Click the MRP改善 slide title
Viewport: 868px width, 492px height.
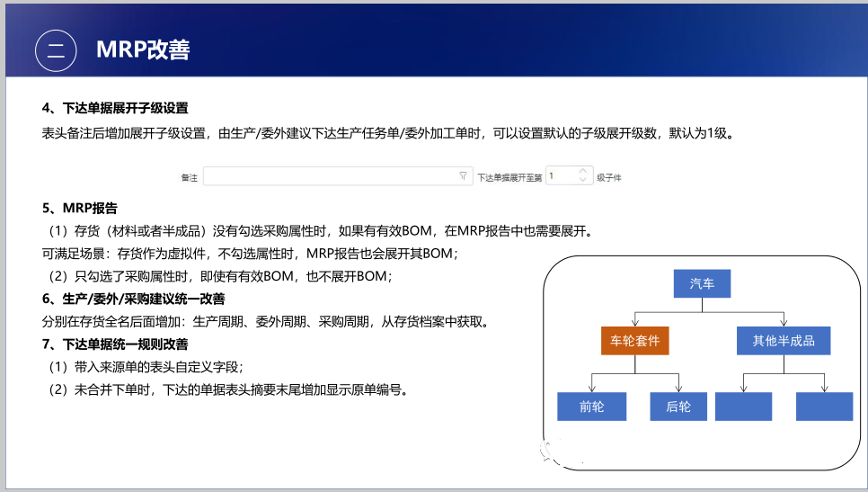143,50
